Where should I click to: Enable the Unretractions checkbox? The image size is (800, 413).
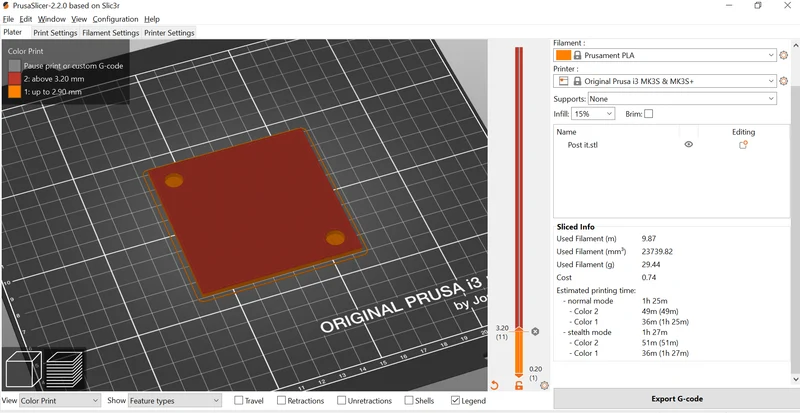(341, 401)
